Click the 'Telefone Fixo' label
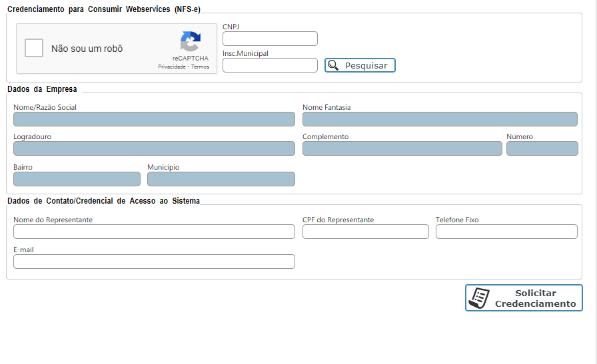Image resolution: width=597 pixels, height=364 pixels. pos(457,220)
